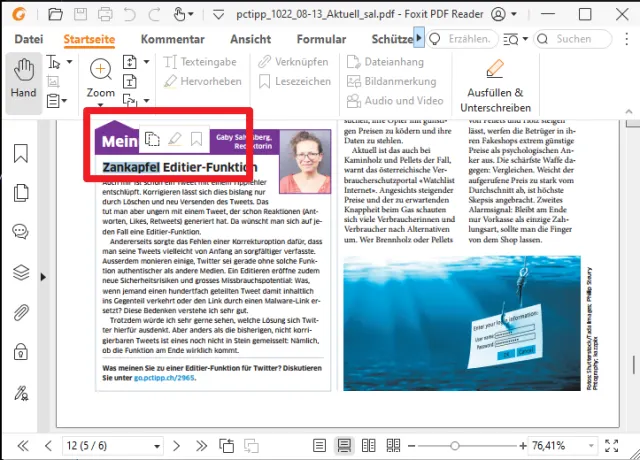The height and width of the screenshot is (460, 640).
Task: Open the go.pctipp.ch/2965 link
Action: point(164,378)
